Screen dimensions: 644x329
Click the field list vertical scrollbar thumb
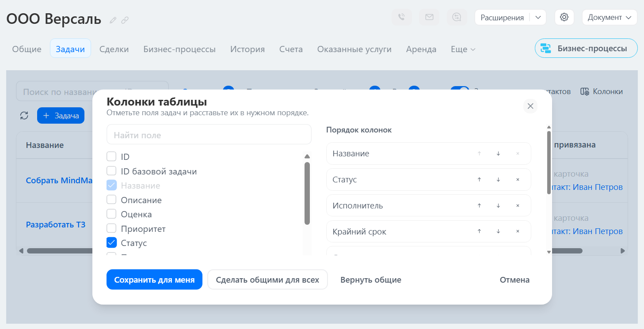[x=307, y=193]
